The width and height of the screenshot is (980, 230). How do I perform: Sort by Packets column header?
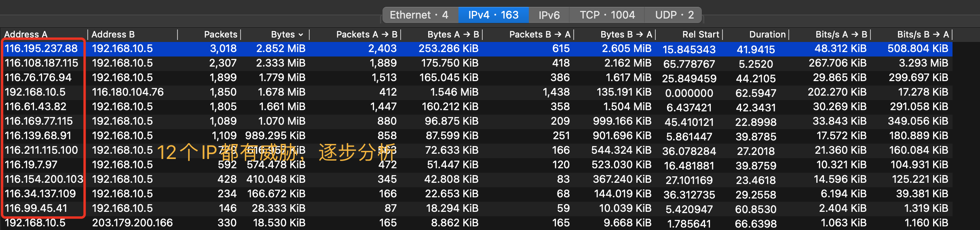[220, 35]
